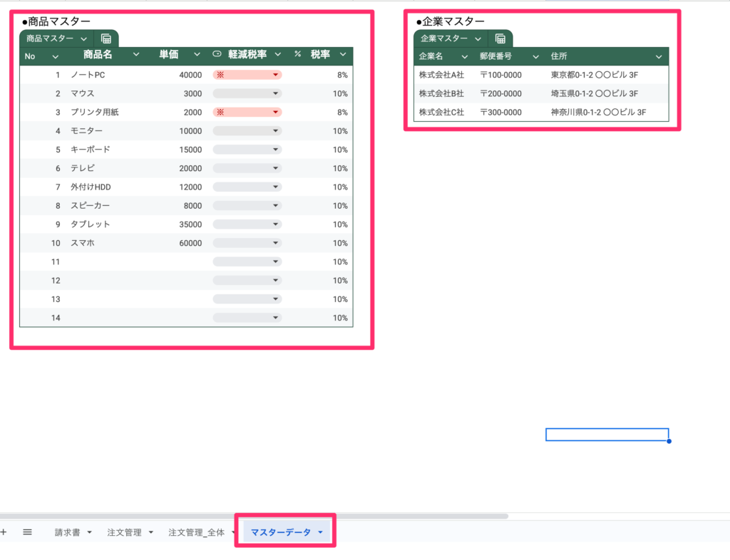730x560 pixels.
Task: Switch to the 注文管理 sheet tab
Action: pyautogui.click(x=124, y=532)
